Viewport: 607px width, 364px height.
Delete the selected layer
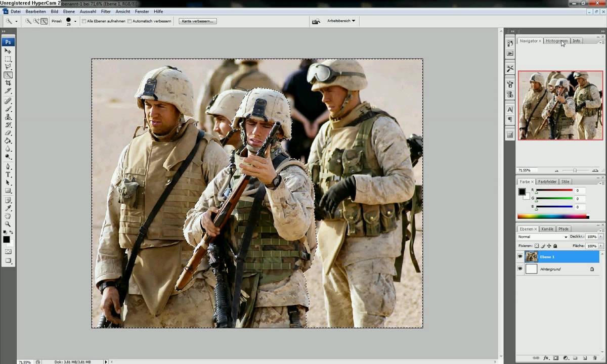tap(594, 358)
